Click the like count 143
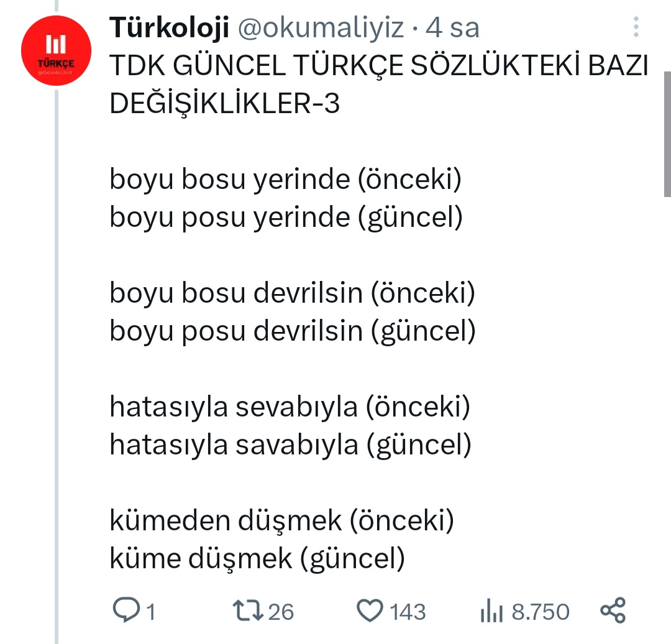The width and height of the screenshot is (671, 644). [x=408, y=612]
